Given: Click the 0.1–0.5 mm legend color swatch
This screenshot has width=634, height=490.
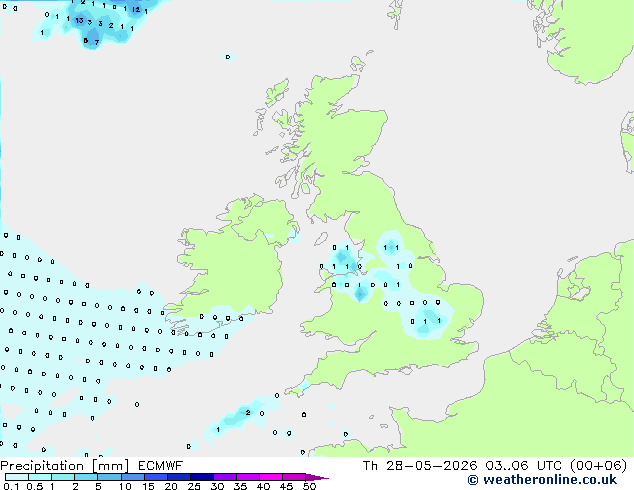Looking at the screenshot, I should 17,477.
